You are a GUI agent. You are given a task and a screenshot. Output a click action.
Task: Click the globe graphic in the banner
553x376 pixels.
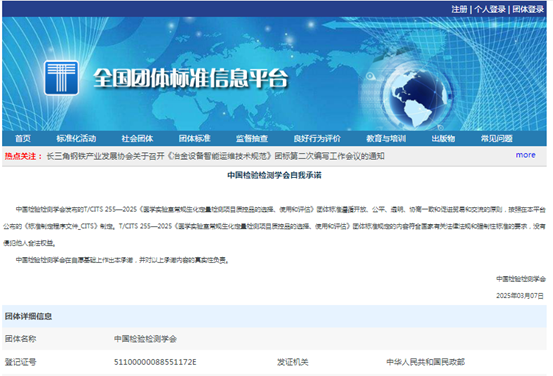click(x=417, y=98)
